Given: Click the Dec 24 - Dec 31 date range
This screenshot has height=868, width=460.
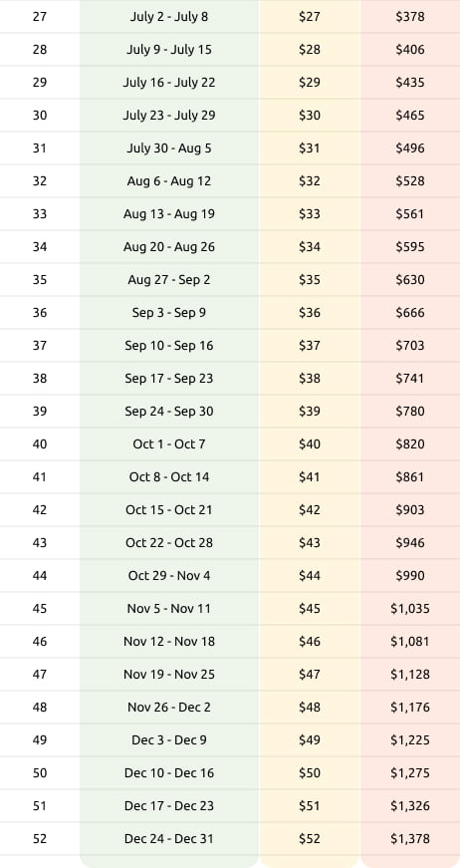Looking at the screenshot, I should [169, 839].
